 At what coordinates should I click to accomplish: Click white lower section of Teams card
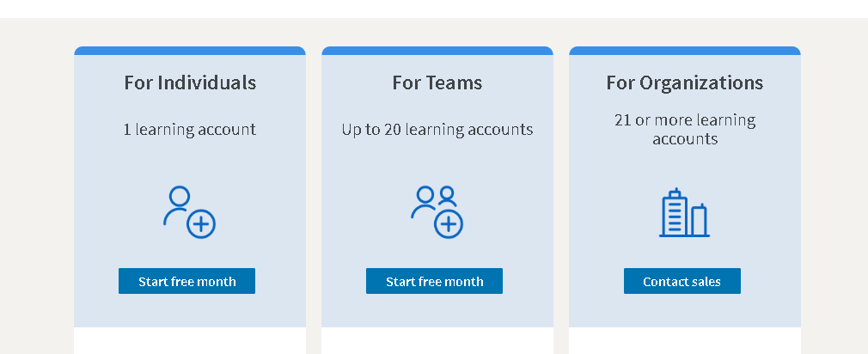pyautogui.click(x=437, y=341)
